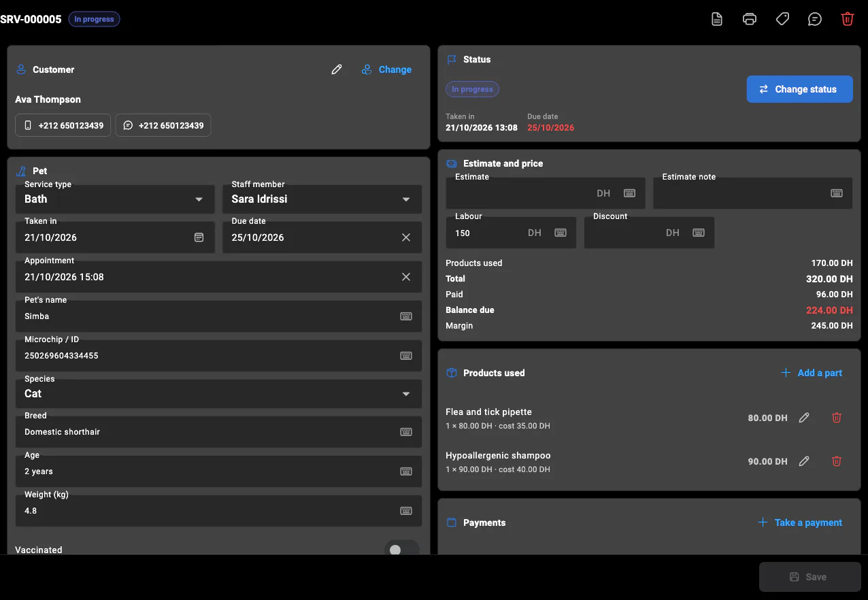Edit the Flea and tick pipette item
The width and height of the screenshot is (868, 600).
coord(804,418)
